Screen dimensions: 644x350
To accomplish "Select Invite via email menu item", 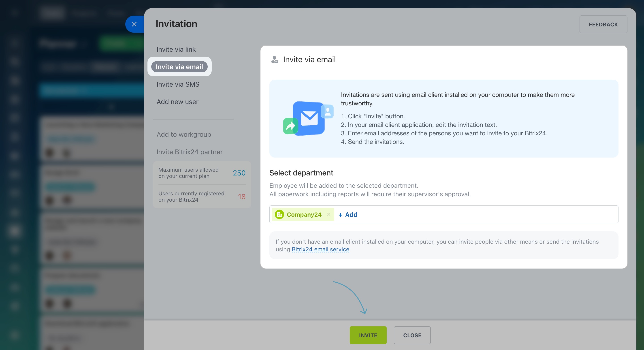I will click(179, 67).
